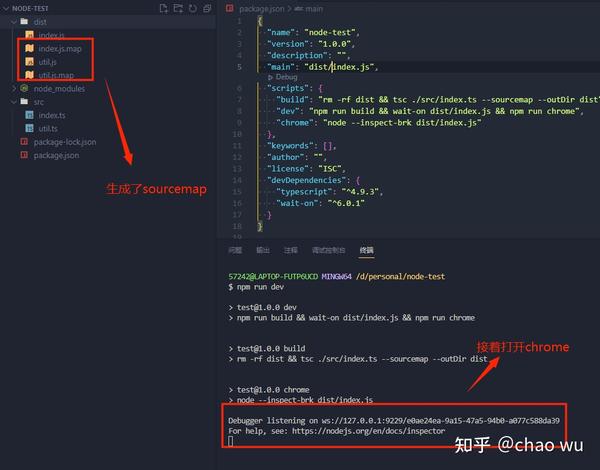600x470 pixels.
Task: Click the ws://127.0.0.1:9229 debugger URL
Action: [x=440, y=421]
